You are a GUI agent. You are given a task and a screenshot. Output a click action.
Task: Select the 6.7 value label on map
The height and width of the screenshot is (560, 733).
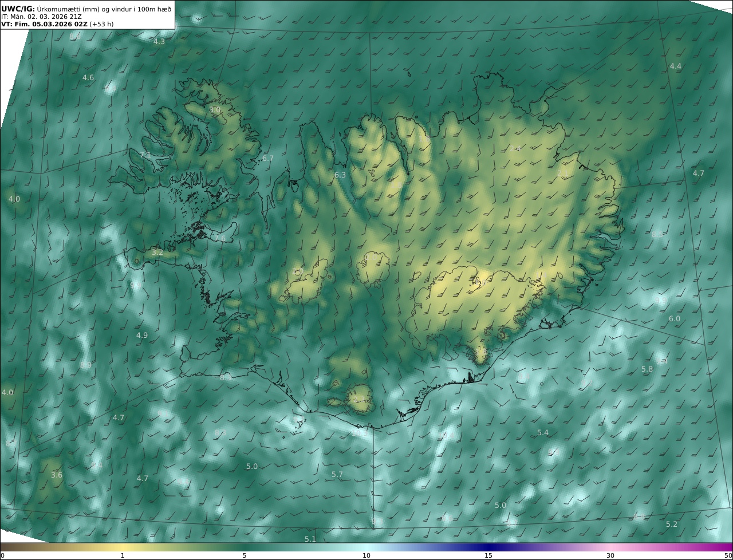coord(268,158)
